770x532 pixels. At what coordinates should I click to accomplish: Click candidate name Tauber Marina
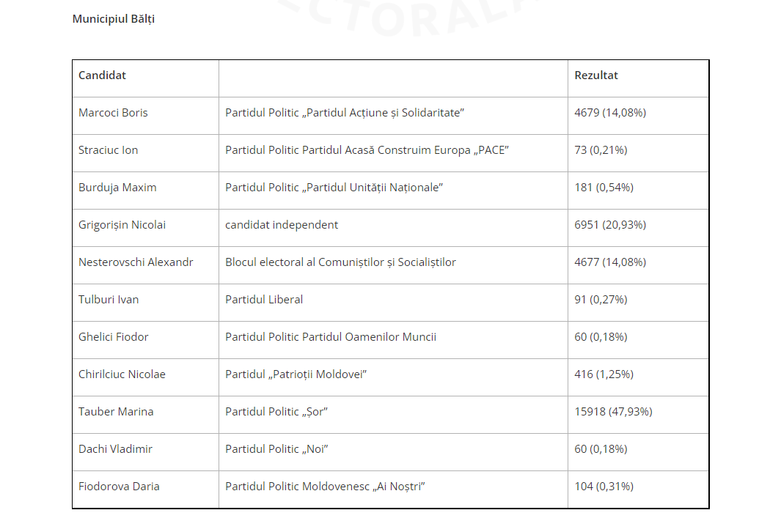click(116, 411)
